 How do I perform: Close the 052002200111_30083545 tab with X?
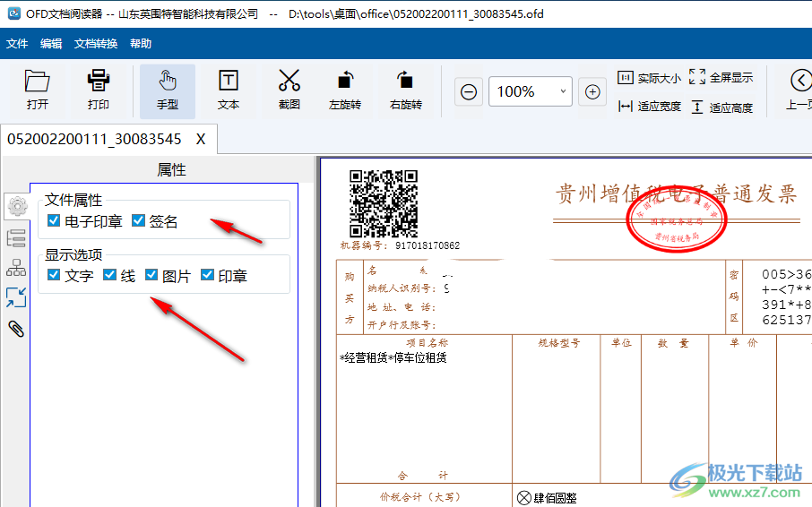(x=201, y=139)
